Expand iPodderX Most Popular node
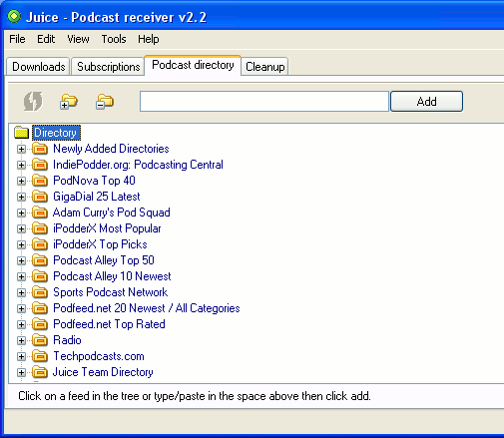 21,228
